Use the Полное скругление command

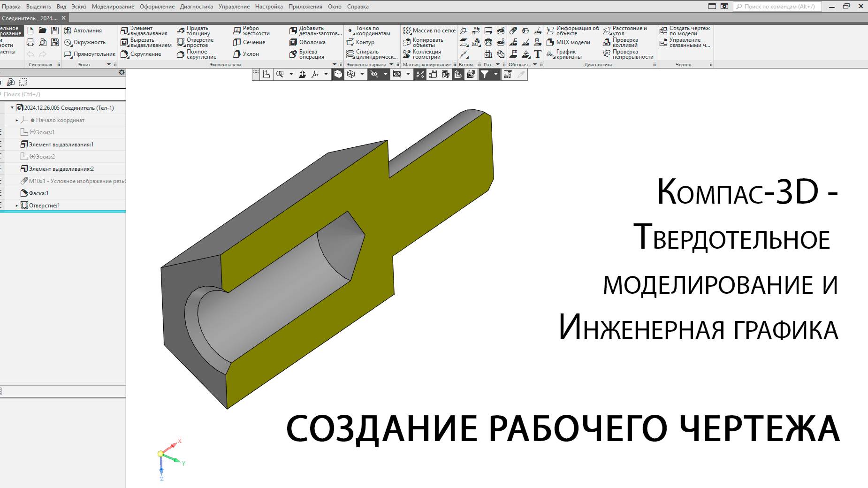coord(197,54)
